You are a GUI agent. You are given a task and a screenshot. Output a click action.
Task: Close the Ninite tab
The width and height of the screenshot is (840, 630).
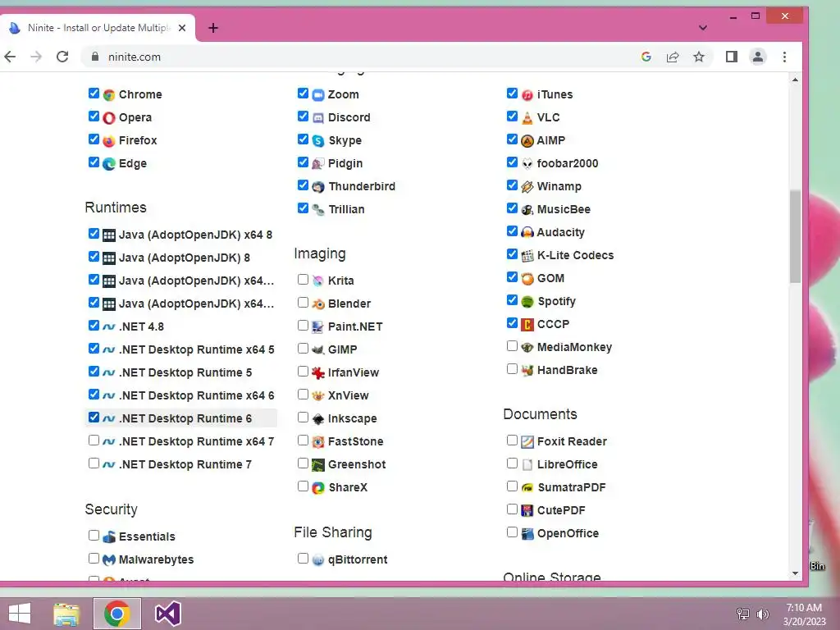pos(182,28)
